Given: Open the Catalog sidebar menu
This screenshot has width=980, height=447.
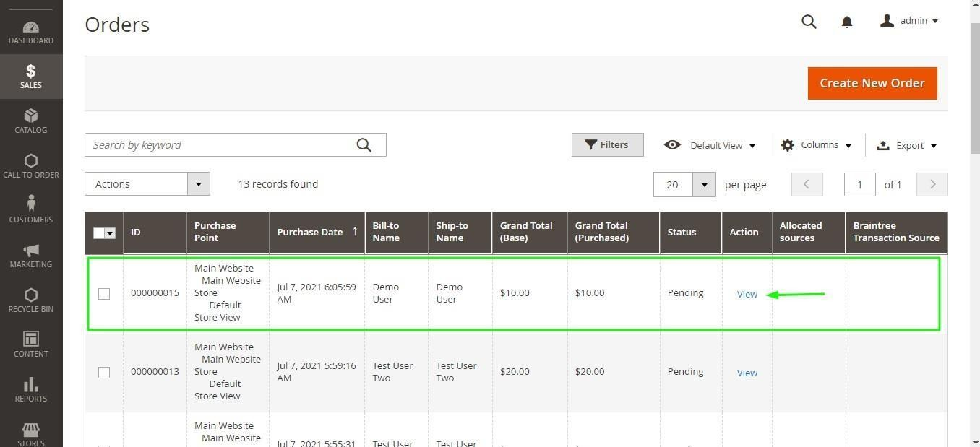Looking at the screenshot, I should click(x=30, y=121).
